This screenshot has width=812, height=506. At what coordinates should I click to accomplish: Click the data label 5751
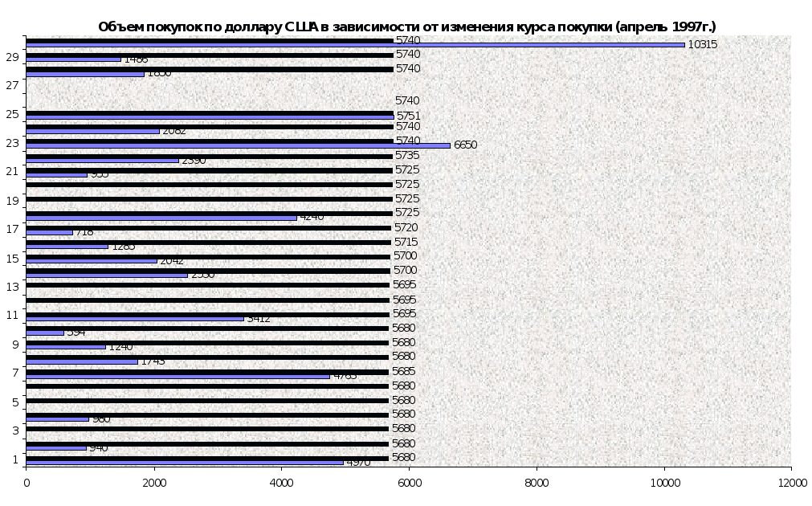(x=409, y=116)
